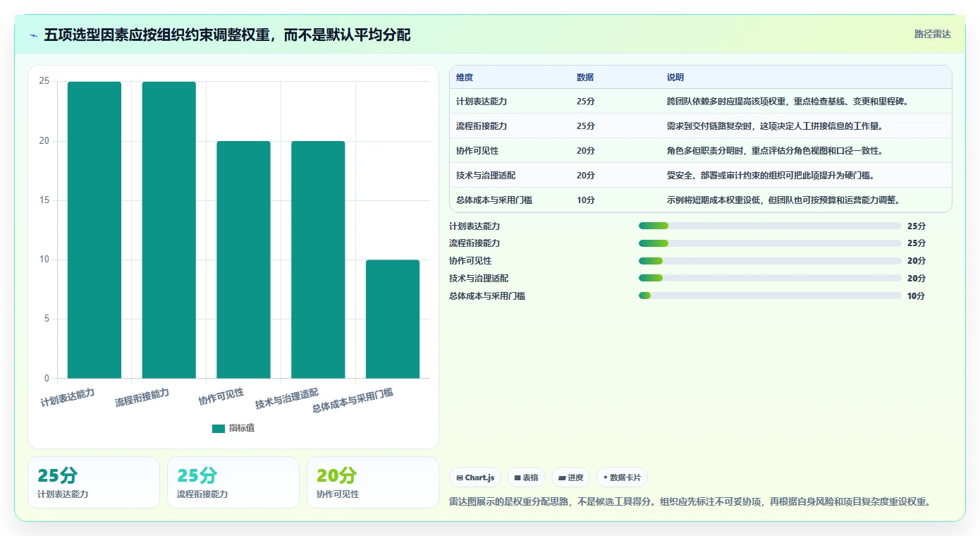Screen dimensions: 980x536
Task: Open the 25分 流程衔接能力 data card
Action: (x=233, y=482)
